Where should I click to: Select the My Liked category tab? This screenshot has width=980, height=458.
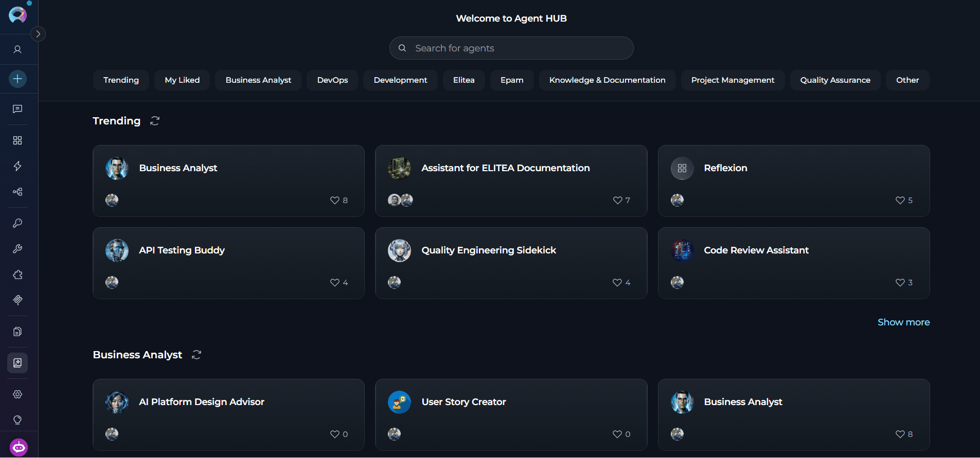182,80
